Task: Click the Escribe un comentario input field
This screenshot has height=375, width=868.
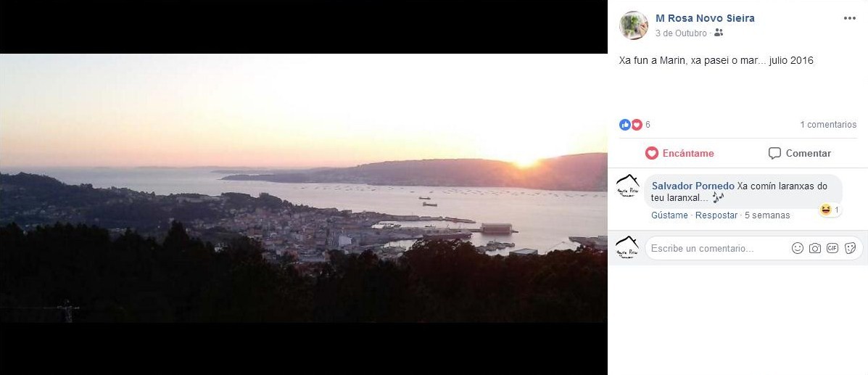Action: 717,248
